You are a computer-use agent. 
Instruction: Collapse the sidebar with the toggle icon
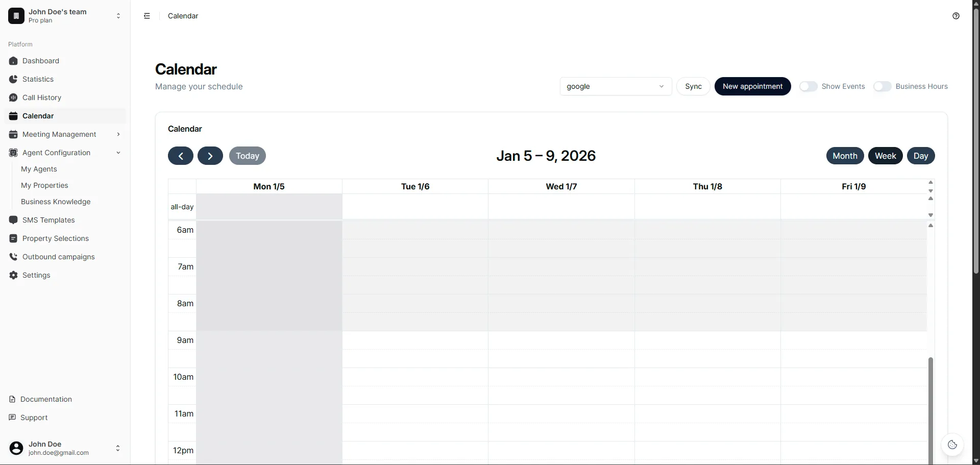[147, 16]
